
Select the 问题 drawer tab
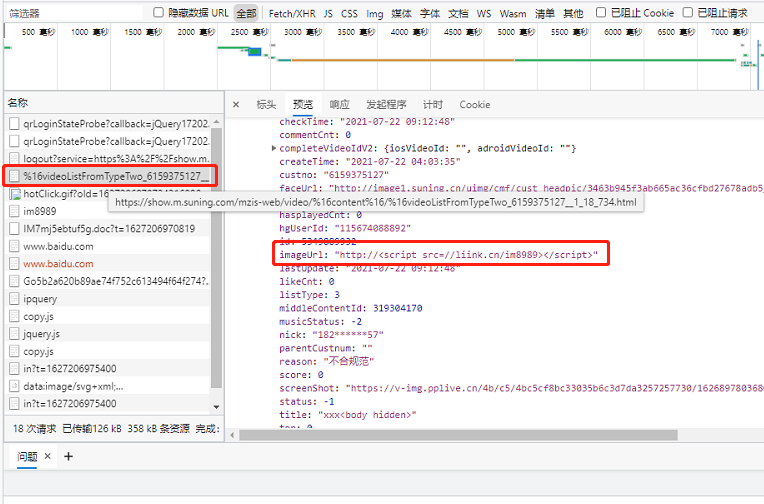click(x=27, y=457)
